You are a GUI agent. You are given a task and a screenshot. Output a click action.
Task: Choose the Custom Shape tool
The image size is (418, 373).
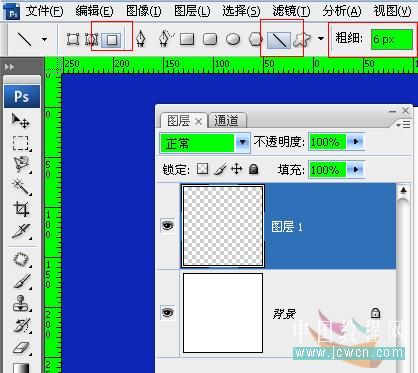tap(302, 39)
